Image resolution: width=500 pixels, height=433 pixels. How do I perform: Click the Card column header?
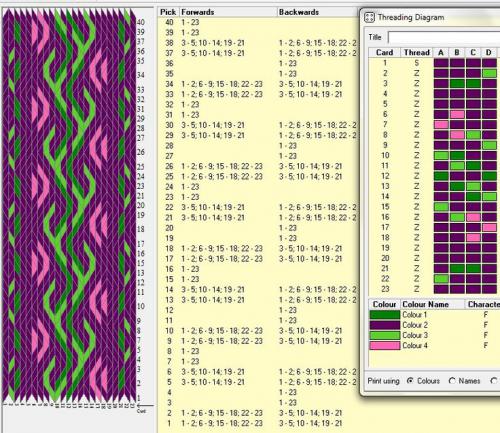[x=384, y=53]
